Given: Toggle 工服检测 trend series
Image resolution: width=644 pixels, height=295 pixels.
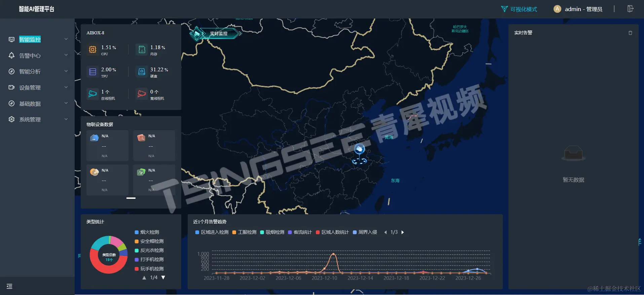Looking at the screenshot, I should pos(244,232).
